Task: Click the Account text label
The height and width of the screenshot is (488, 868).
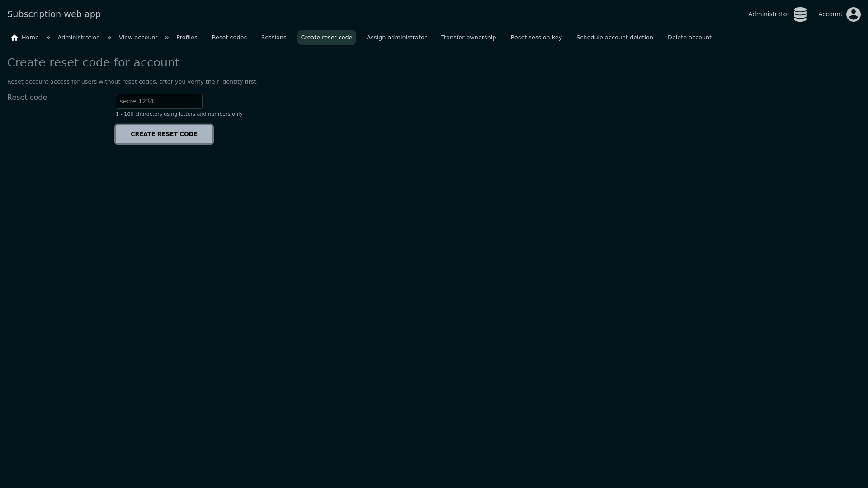Action: coord(830,14)
